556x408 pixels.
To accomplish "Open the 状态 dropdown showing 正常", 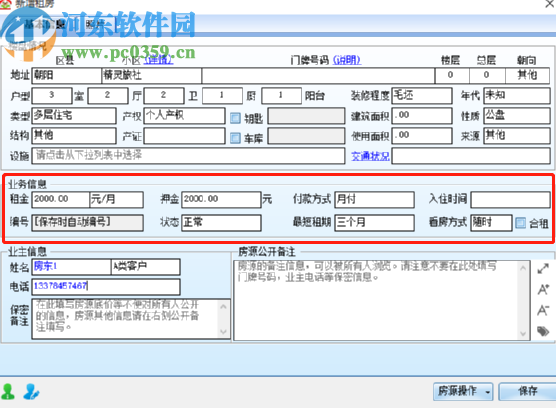I will click(221, 223).
